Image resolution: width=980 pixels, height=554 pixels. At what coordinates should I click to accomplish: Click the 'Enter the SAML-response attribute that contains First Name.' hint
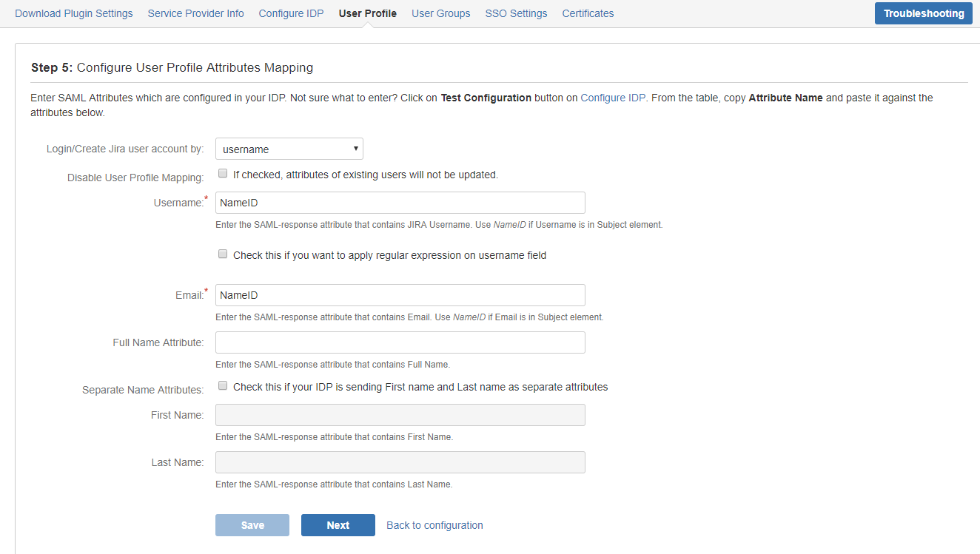pyautogui.click(x=334, y=437)
